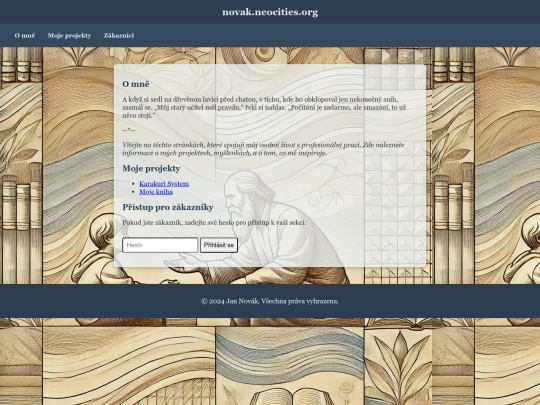540x405 pixels.
Task: Click the '--*--' separator text
Action: (x=129, y=130)
